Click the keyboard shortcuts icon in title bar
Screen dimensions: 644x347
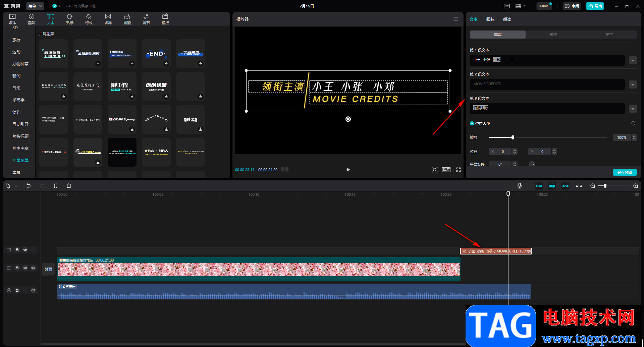507,6
